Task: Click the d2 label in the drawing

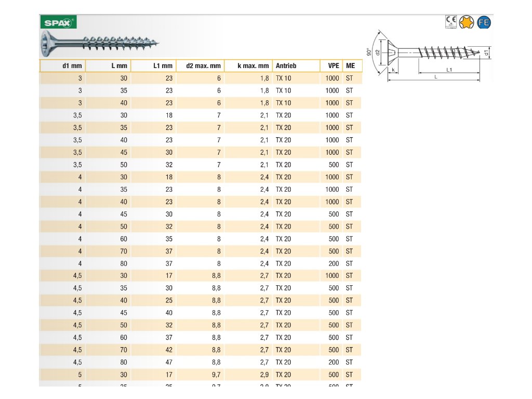Action: [378, 52]
